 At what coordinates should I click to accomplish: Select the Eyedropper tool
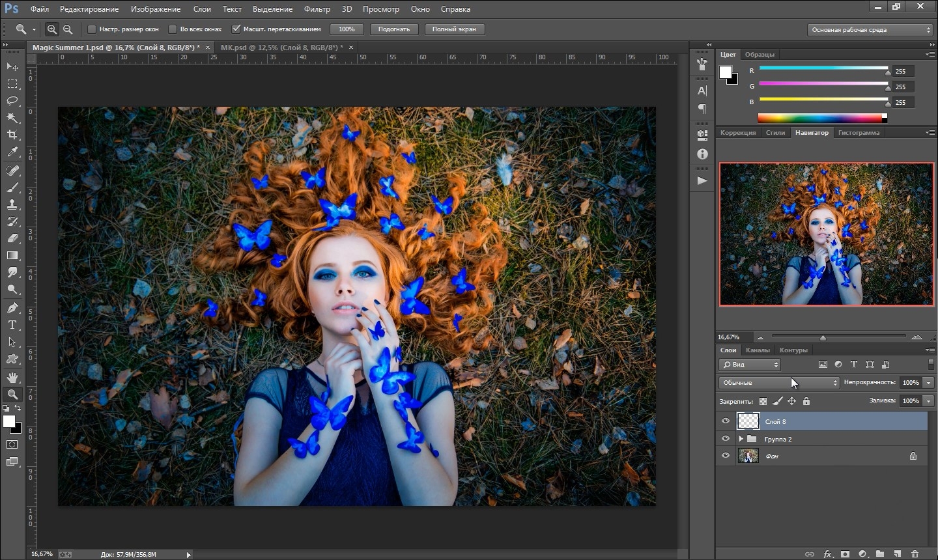pyautogui.click(x=12, y=152)
